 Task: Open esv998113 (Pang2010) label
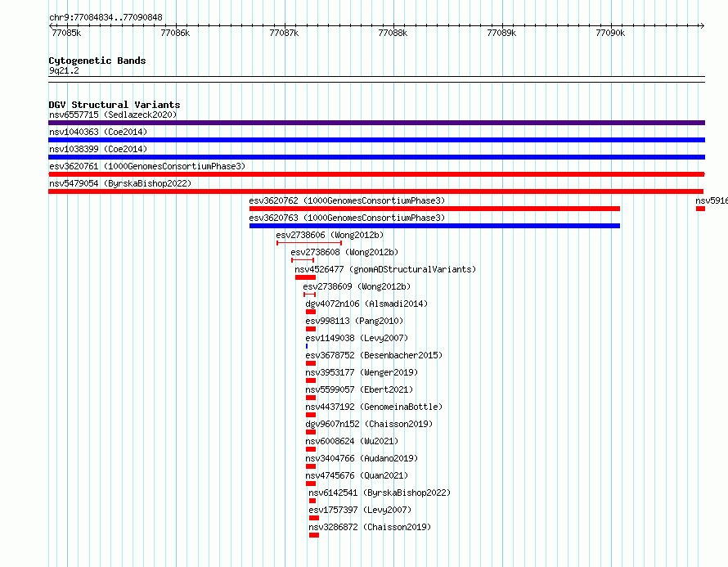(x=354, y=321)
